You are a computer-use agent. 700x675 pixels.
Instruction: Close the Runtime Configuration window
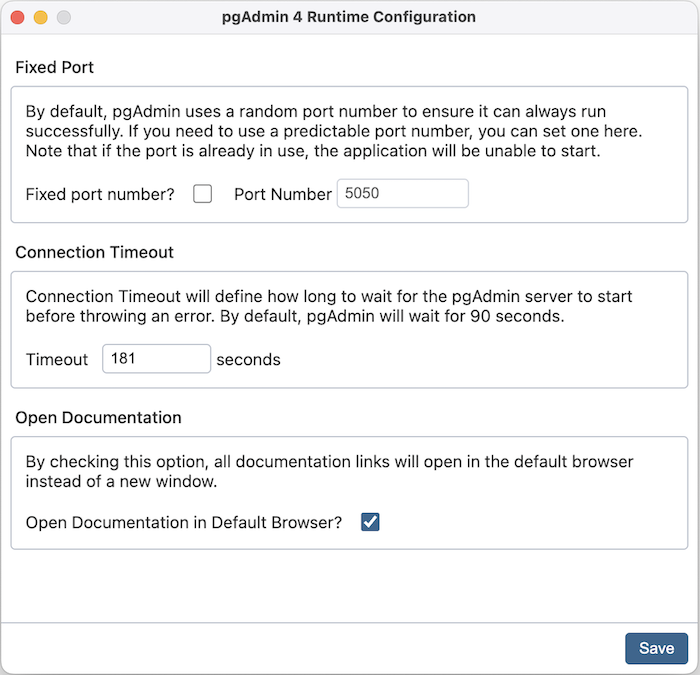[19, 17]
